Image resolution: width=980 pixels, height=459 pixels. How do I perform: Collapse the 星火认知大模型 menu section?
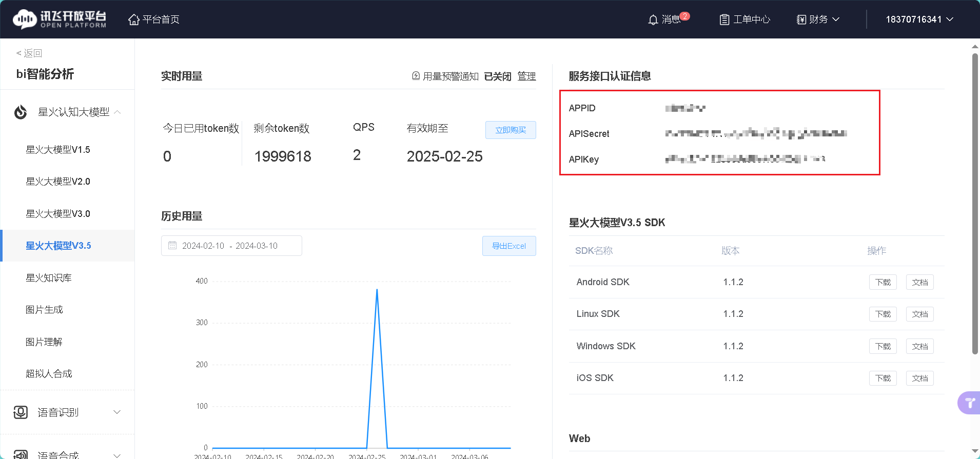(117, 112)
